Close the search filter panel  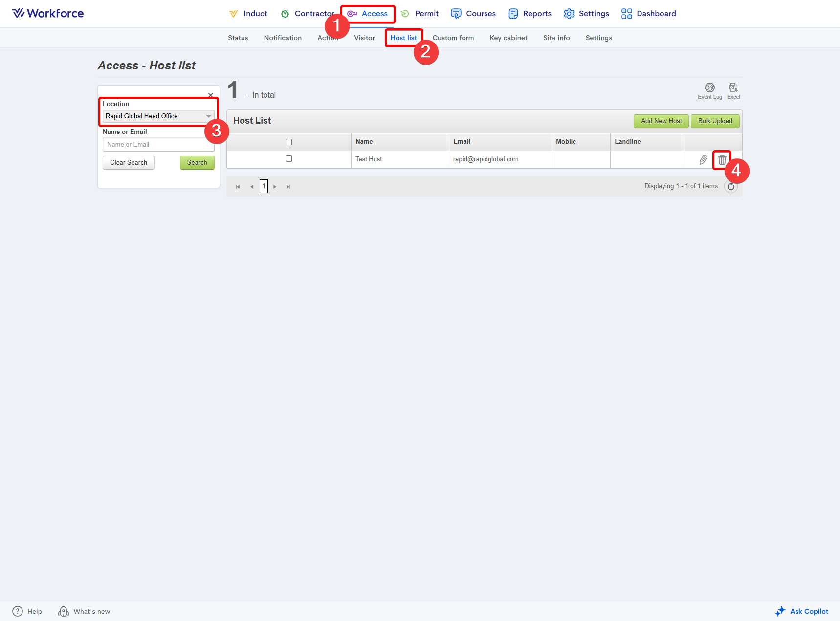[x=211, y=95]
